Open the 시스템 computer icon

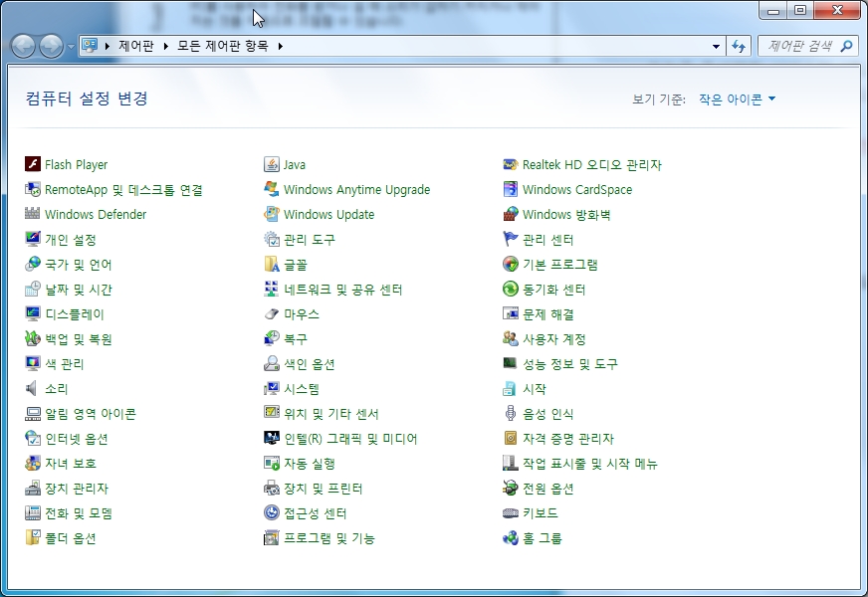click(271, 388)
